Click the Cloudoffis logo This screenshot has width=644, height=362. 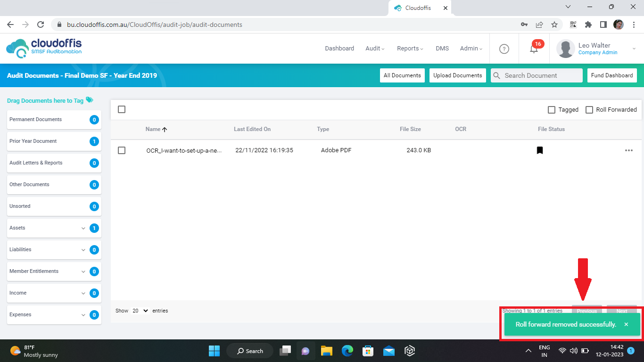pos(44,49)
